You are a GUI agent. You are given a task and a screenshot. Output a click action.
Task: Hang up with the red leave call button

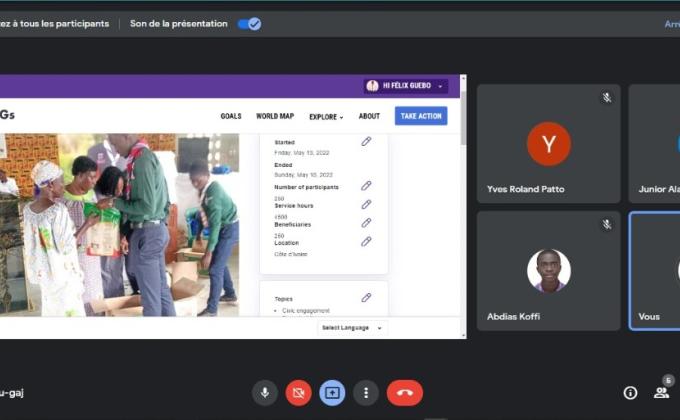click(404, 393)
